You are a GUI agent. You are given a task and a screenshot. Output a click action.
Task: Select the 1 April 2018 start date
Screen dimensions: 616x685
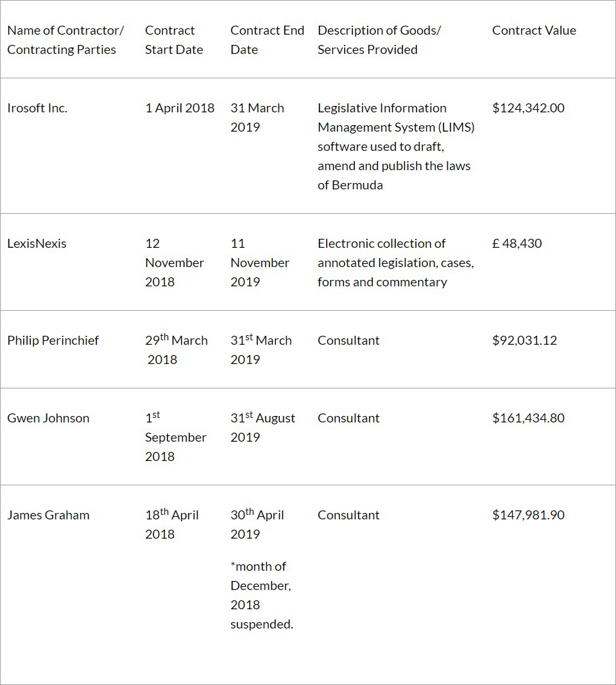pos(180,108)
